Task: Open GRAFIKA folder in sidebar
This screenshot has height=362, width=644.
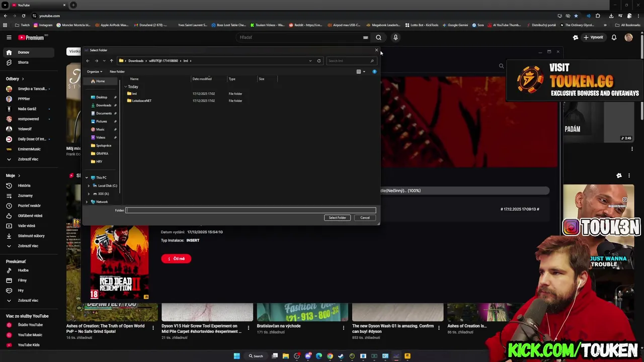Action: click(x=102, y=153)
